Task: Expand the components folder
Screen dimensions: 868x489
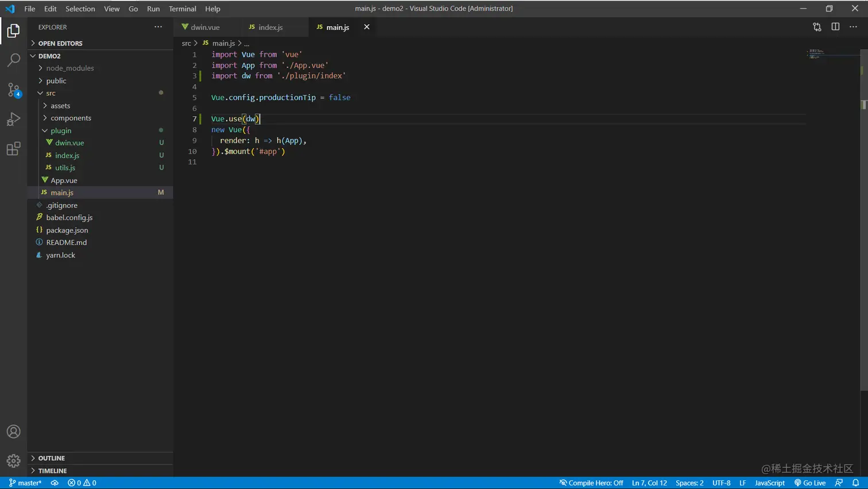Action: (100, 118)
